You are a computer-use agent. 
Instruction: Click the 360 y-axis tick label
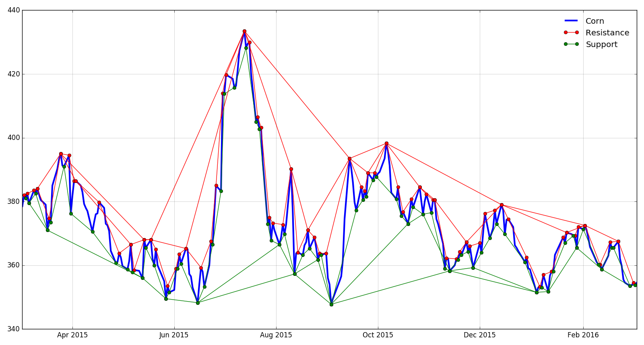pyautogui.click(x=14, y=265)
